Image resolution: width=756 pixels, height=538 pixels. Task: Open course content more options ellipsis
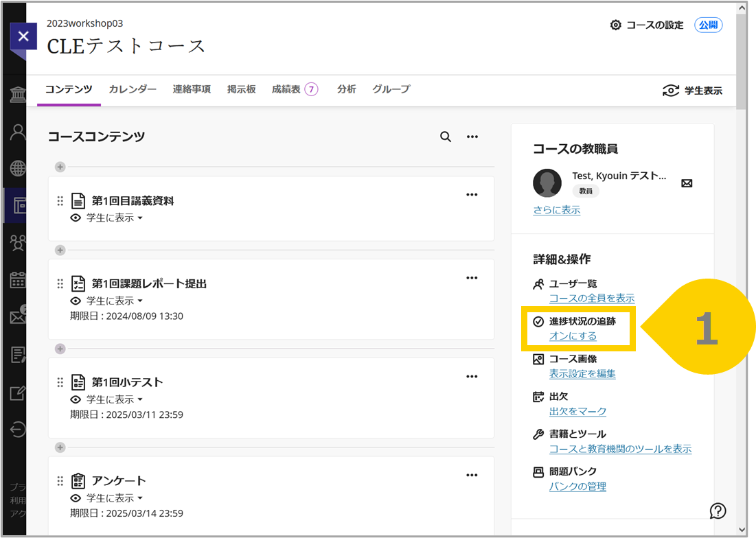[x=472, y=137]
